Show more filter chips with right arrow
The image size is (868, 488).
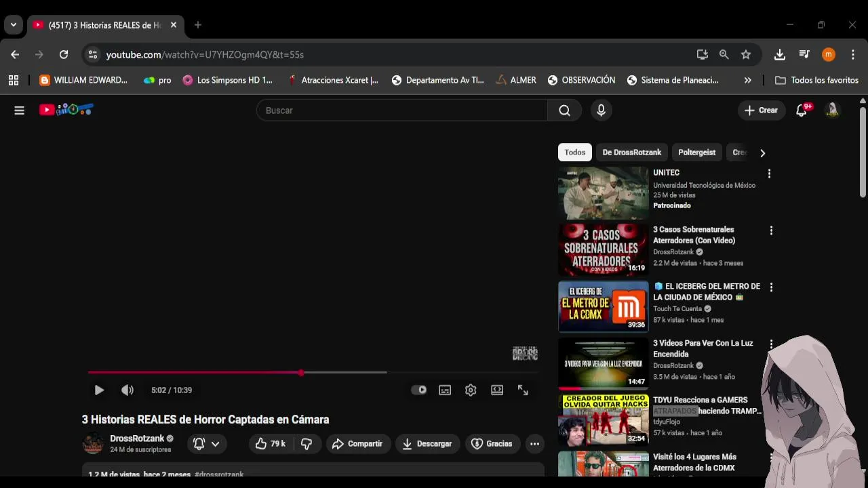tap(762, 152)
